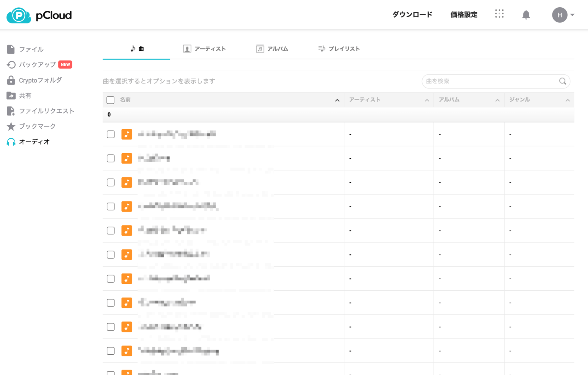Collapse the 名前 column sort chevron
The height and width of the screenshot is (375, 588).
[x=337, y=100]
